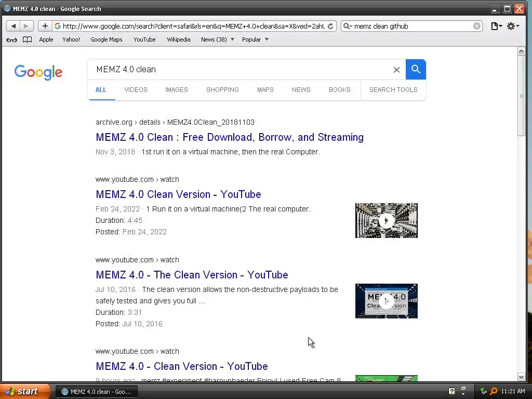
Task: Submit search with blue magnifier button
Action: coord(416,70)
